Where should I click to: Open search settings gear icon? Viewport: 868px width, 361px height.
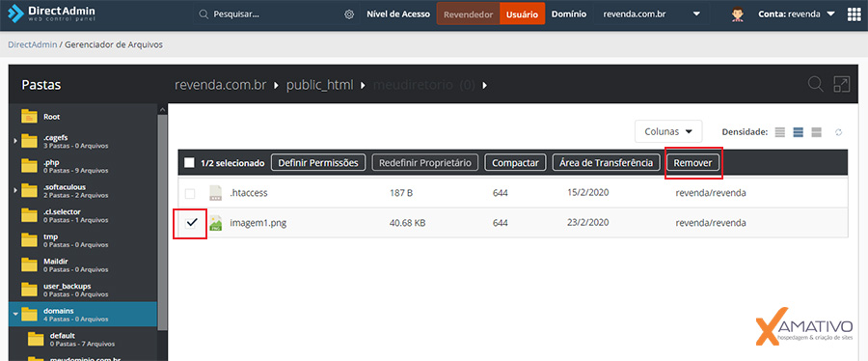[349, 14]
